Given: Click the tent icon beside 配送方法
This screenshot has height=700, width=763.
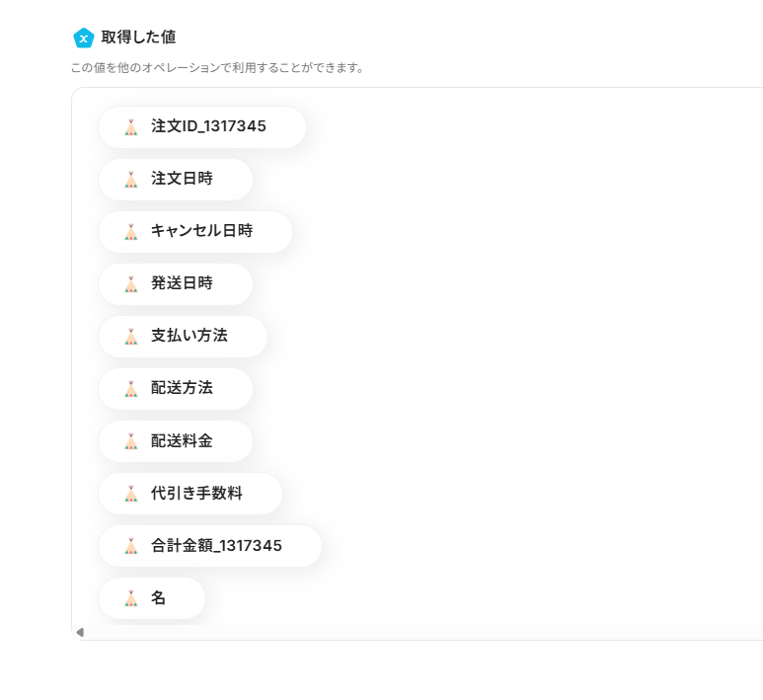Looking at the screenshot, I should click(130, 389).
